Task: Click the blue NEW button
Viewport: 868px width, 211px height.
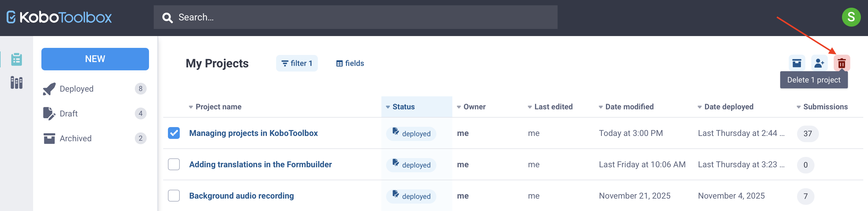Action: 95,59
